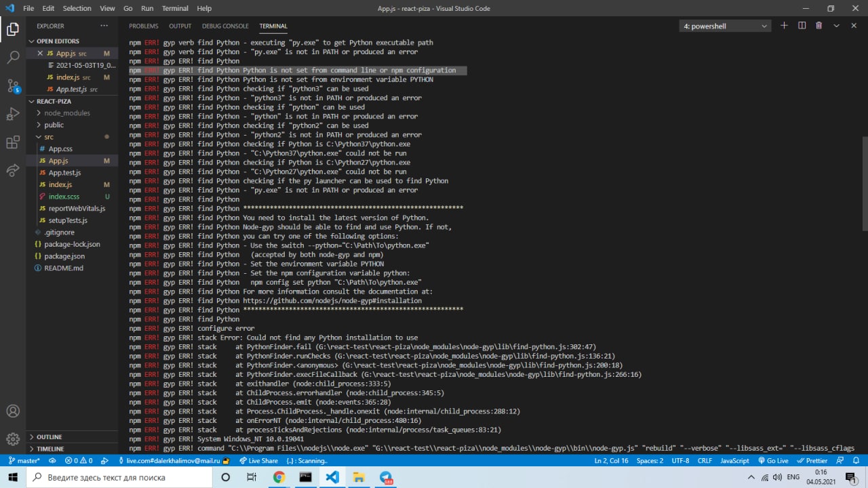Open the Terminal menu in the menu bar
The height and width of the screenshot is (488, 868).
[x=175, y=8]
